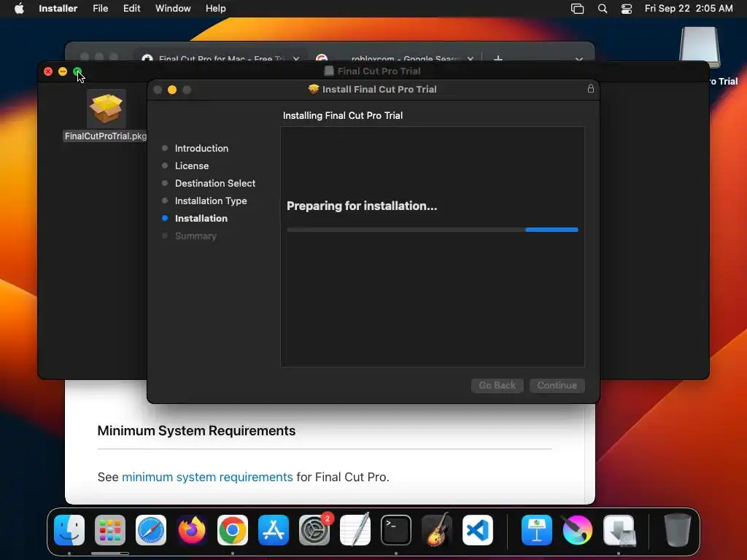Open the App Store from the Dock
The height and width of the screenshot is (560, 747).
pyautogui.click(x=274, y=530)
